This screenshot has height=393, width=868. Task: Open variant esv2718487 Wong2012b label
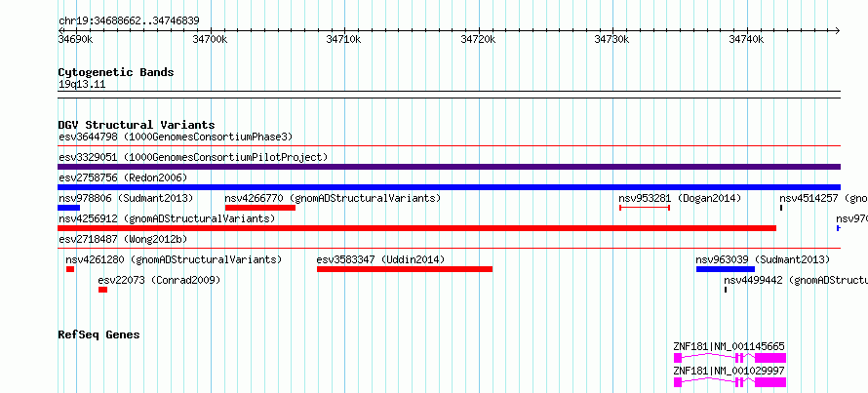tap(123, 239)
